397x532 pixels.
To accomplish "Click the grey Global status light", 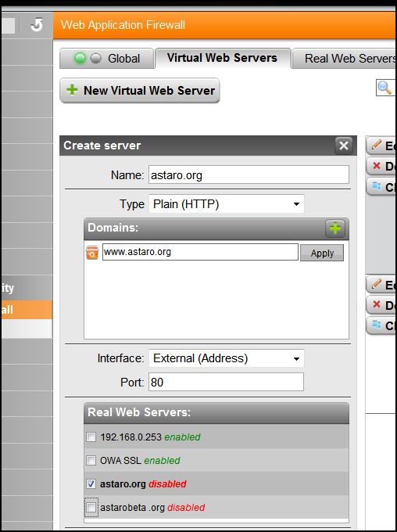I will tap(96, 59).
